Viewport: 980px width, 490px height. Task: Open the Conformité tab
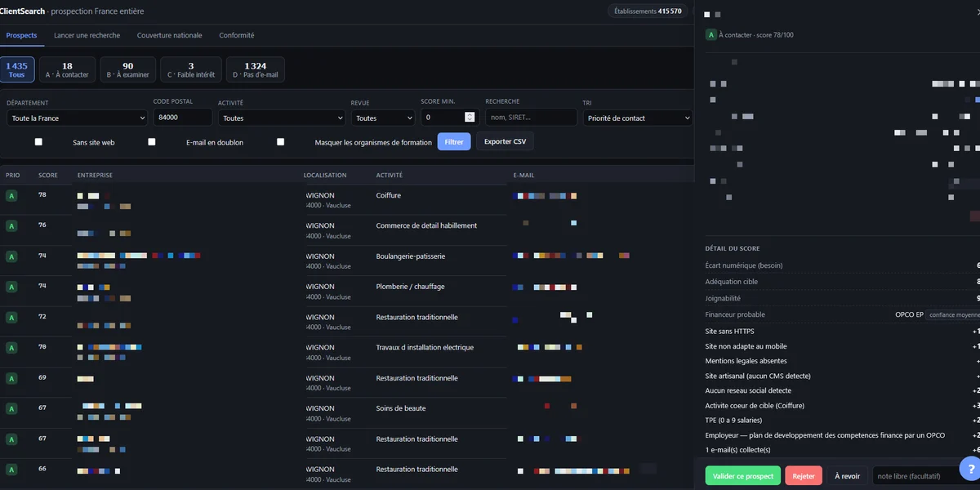236,36
